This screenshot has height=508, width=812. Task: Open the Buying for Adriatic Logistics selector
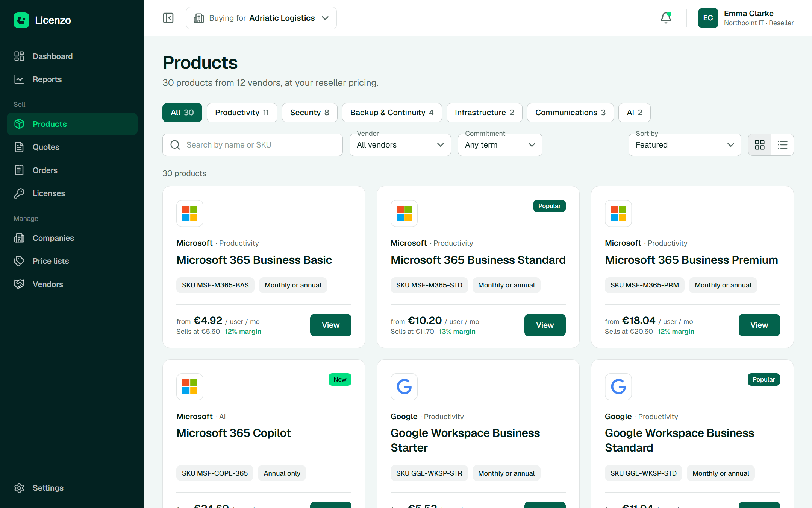261,18
